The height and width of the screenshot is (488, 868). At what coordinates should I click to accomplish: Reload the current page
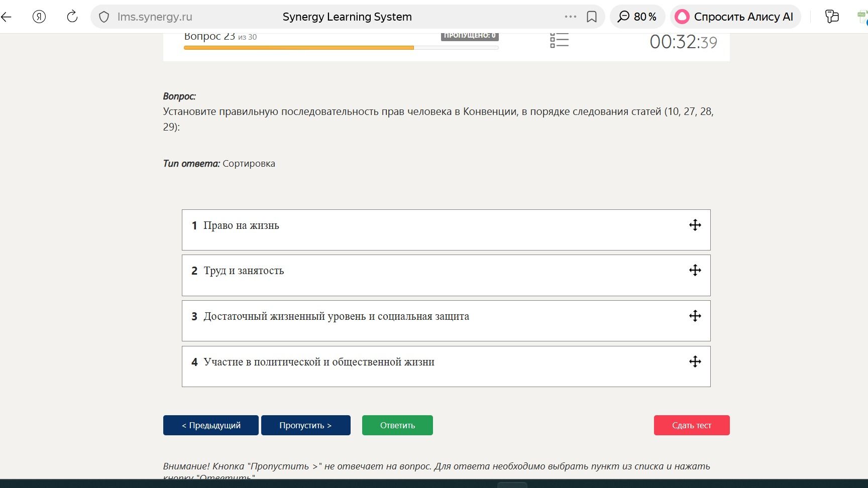click(72, 17)
